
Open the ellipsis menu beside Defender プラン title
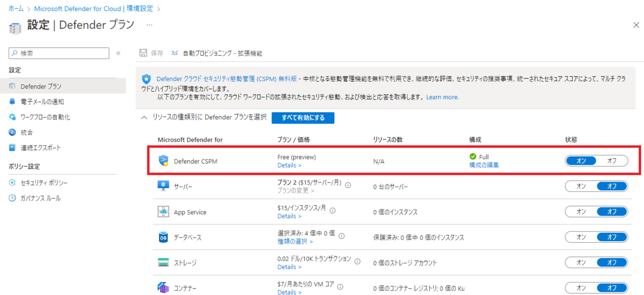[150, 25]
